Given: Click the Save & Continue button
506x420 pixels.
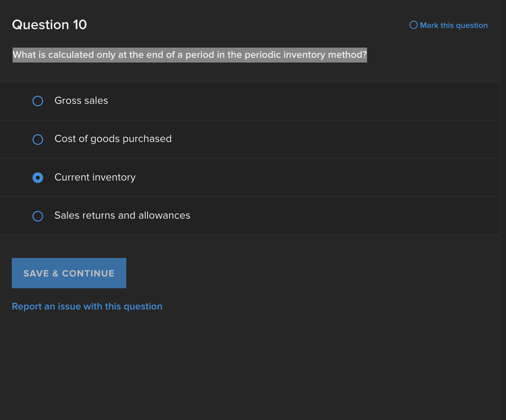Looking at the screenshot, I should [69, 273].
